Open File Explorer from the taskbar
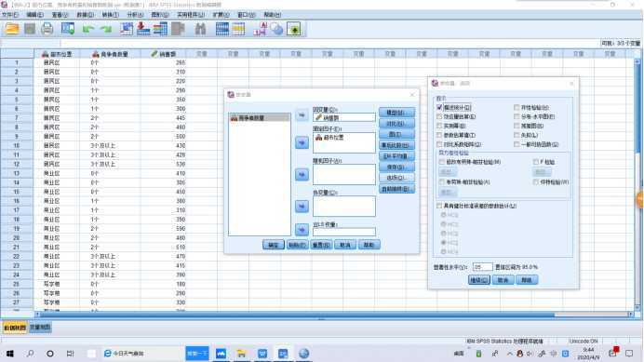Screen dimensions: 644x362 pos(242,354)
